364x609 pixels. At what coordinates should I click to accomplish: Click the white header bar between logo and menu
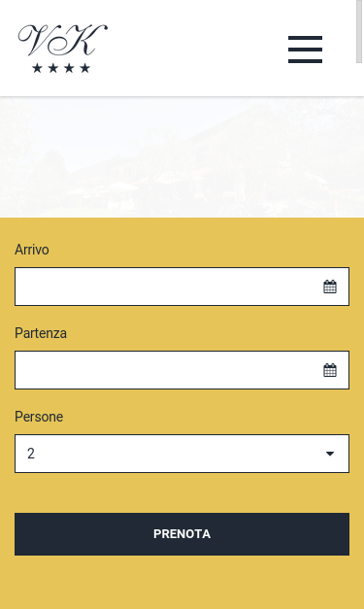198,49
